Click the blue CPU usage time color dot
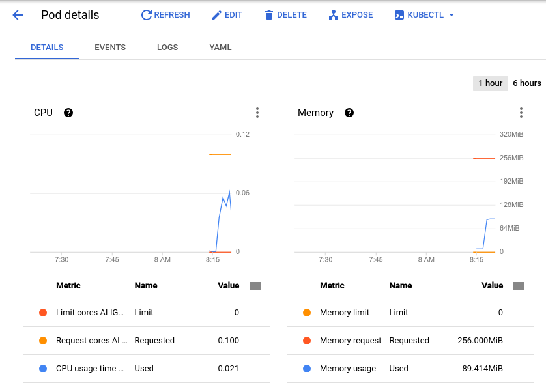The height and width of the screenshot is (392, 546). 43,369
